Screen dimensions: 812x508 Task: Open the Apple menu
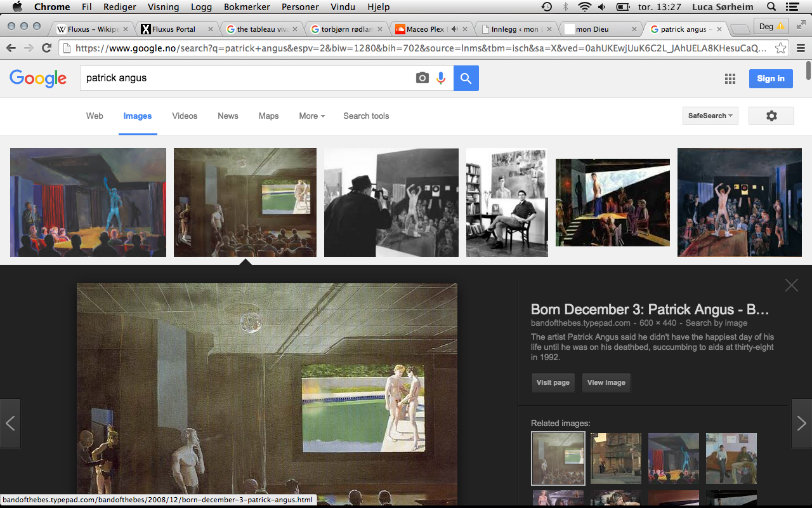17,7
